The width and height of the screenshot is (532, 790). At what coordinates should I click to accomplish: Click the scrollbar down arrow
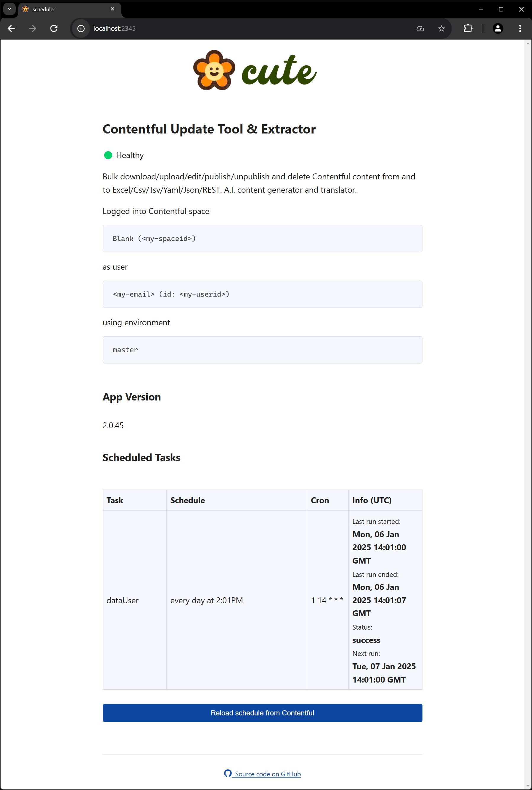528,786
